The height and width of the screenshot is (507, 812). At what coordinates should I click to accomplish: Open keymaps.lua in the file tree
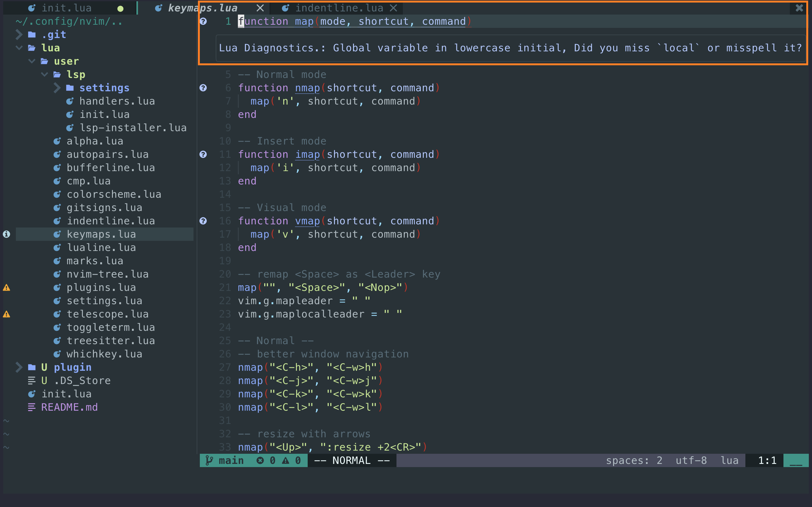pyautogui.click(x=102, y=234)
